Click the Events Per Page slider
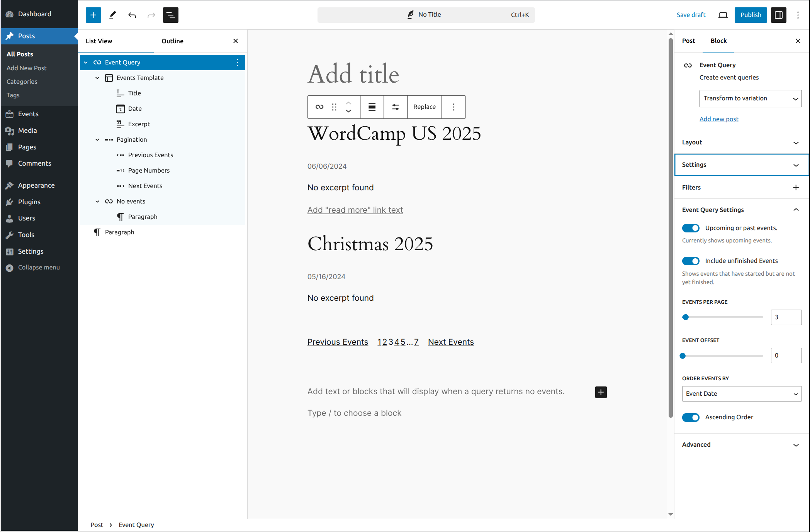The width and height of the screenshot is (810, 532). click(722, 317)
